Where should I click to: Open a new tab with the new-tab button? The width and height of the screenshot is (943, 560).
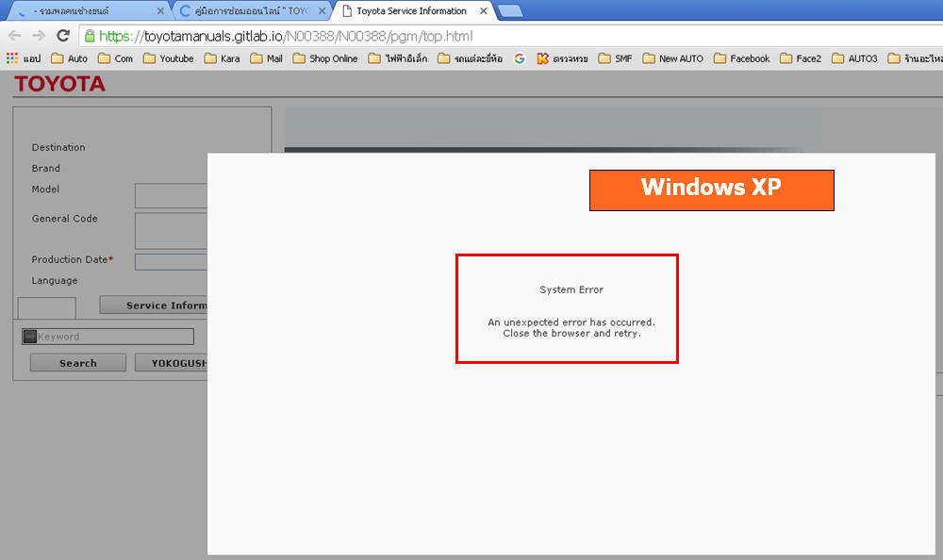click(x=510, y=10)
